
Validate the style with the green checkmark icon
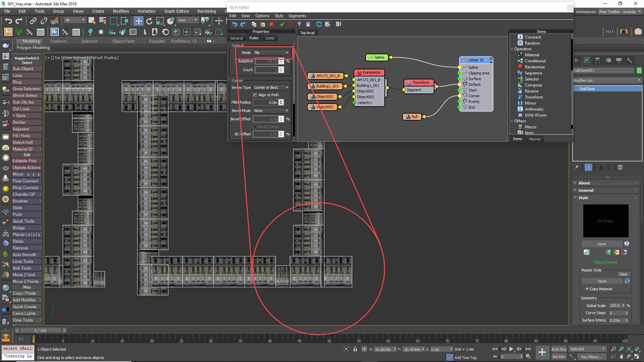(282, 24)
